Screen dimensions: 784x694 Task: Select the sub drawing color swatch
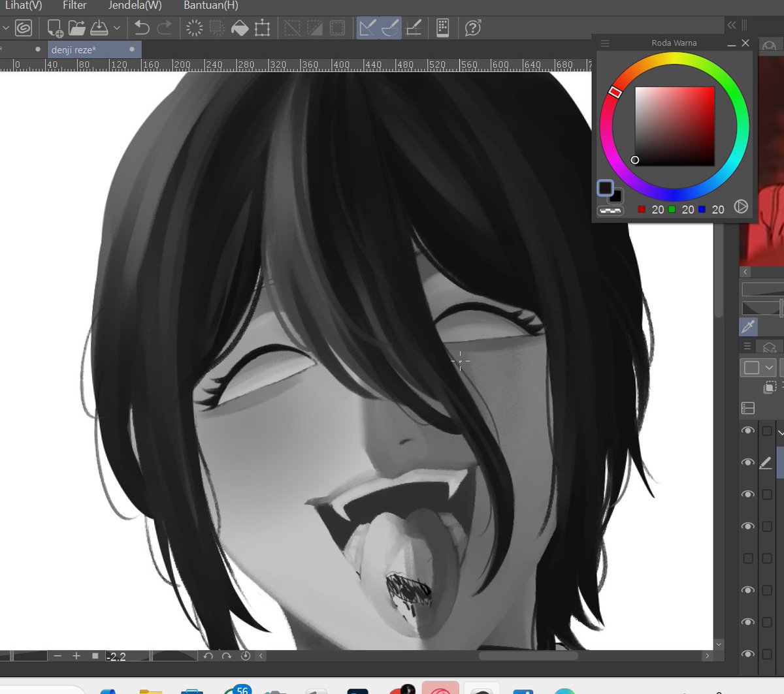point(616,196)
